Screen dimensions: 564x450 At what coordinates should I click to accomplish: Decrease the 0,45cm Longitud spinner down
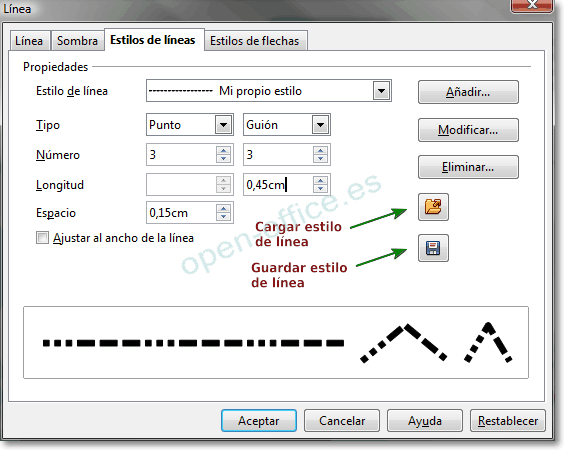click(320, 188)
